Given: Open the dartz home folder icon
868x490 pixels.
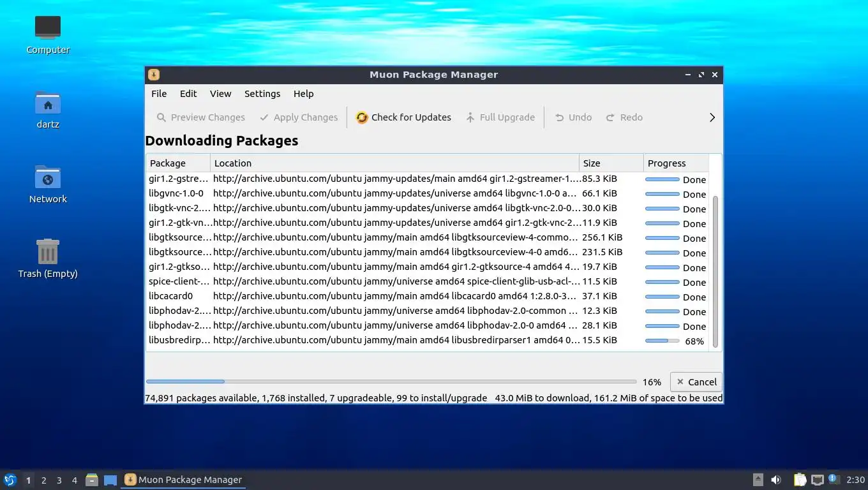Looking at the screenshot, I should [x=48, y=109].
